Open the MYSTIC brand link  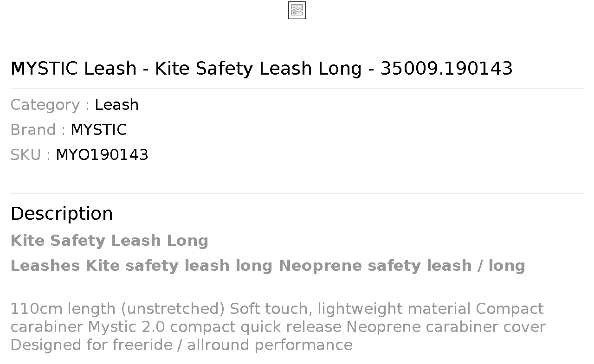click(98, 130)
